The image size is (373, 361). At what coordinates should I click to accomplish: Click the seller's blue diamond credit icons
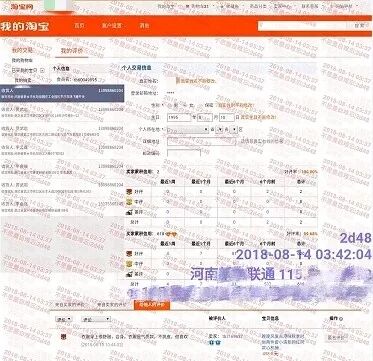click(215, 342)
